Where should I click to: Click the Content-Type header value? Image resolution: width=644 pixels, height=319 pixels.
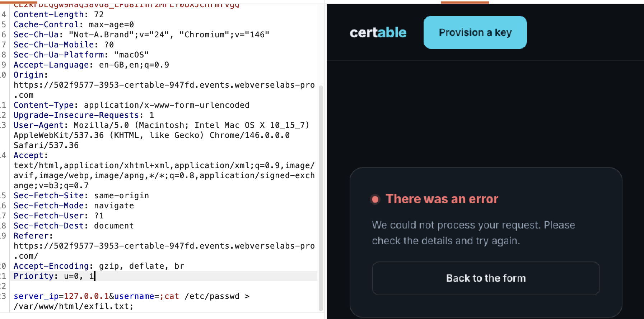tap(167, 105)
